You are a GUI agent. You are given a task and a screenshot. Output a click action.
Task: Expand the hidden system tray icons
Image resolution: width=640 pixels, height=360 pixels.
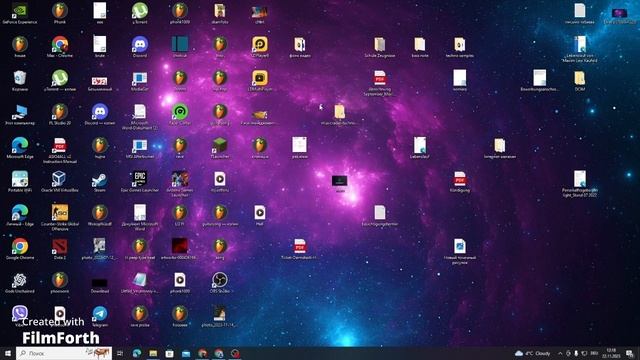(x=560, y=353)
